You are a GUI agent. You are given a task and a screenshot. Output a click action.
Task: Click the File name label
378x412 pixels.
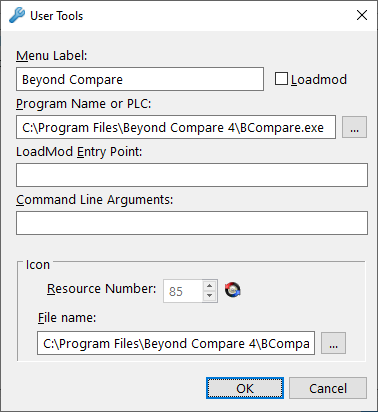click(x=67, y=318)
